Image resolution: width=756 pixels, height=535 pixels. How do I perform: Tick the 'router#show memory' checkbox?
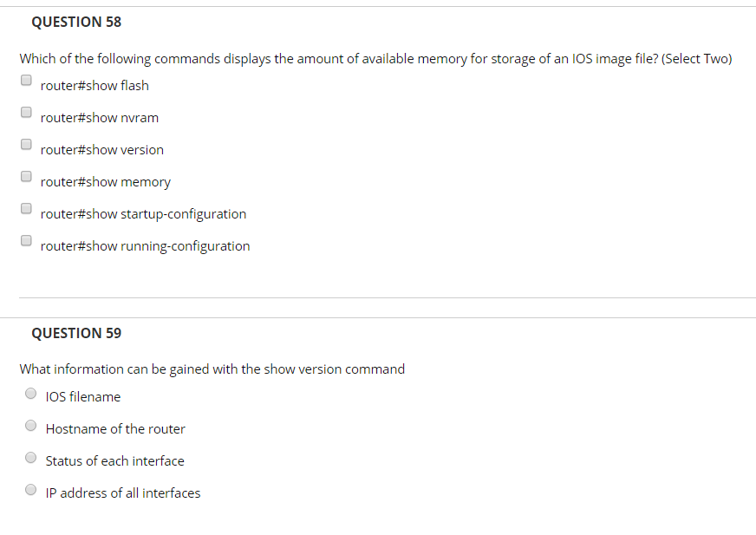[26, 176]
